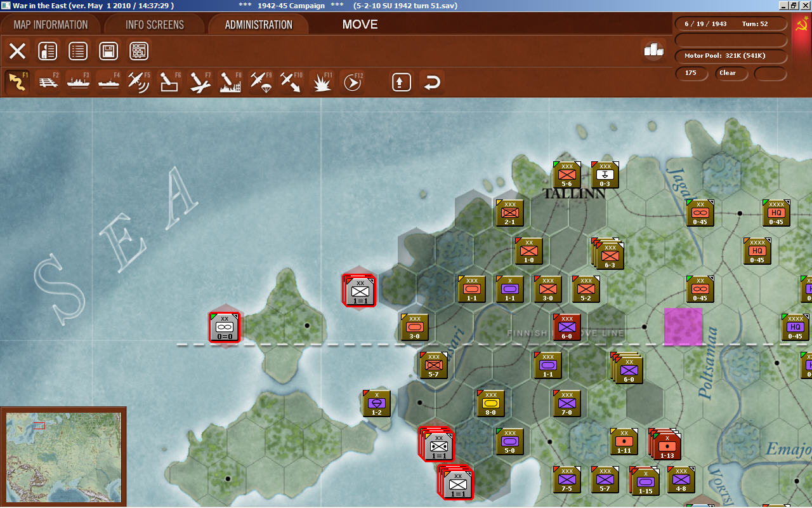Screen dimensions: 812x508
Task: Click the up-arrow box icon in toolbar
Action: (x=402, y=83)
